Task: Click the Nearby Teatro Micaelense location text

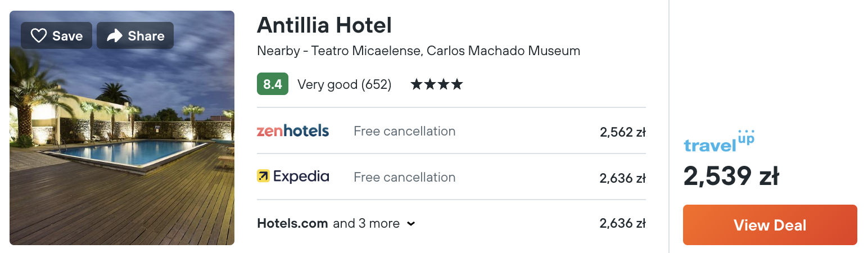Action: (418, 51)
